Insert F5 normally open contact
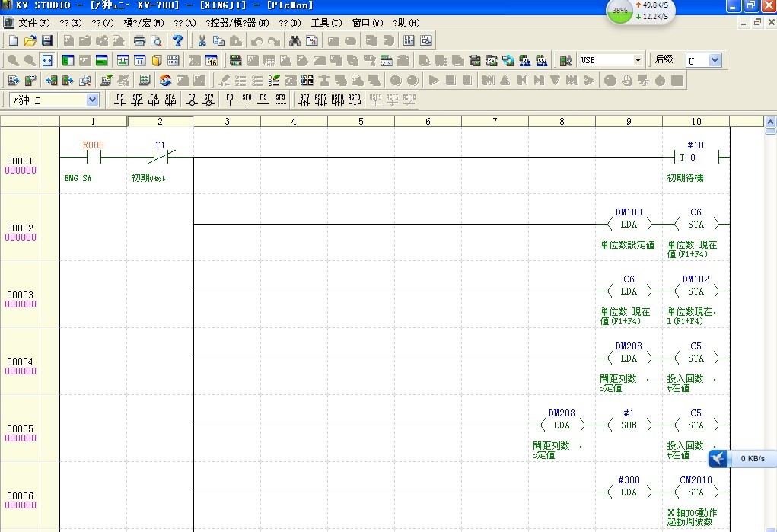 point(120,100)
